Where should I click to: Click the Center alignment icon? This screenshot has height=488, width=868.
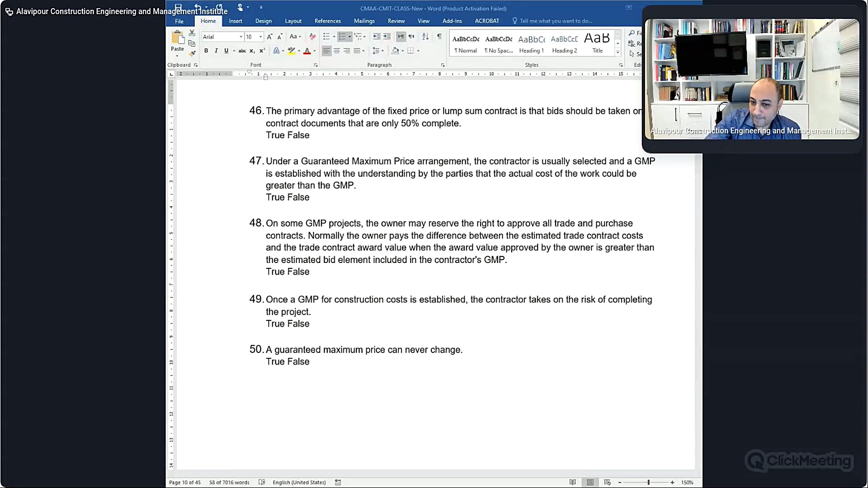click(x=337, y=51)
